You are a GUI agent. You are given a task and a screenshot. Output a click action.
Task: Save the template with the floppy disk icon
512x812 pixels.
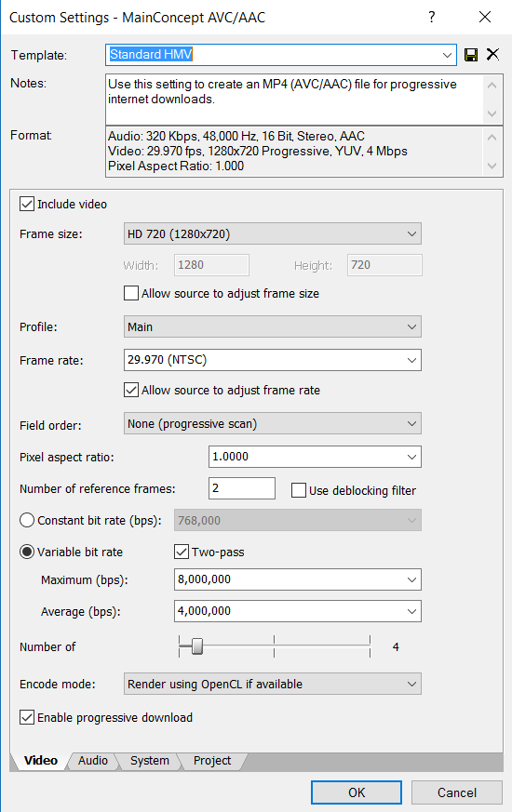tap(471, 55)
